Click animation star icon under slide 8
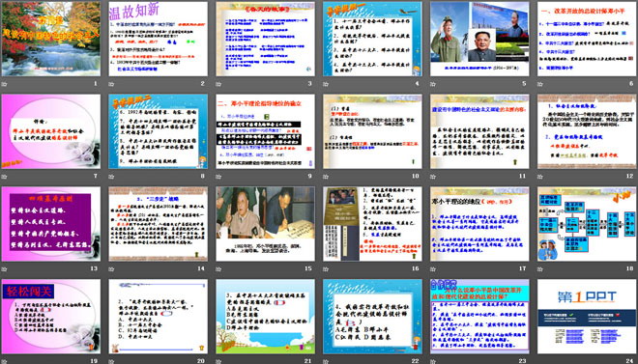The width and height of the screenshot is (638, 364). (x=111, y=177)
